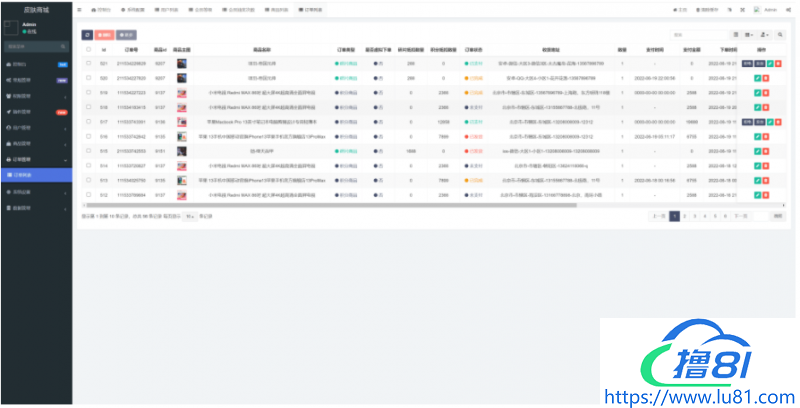Image resolution: width=800 pixels, height=408 pixels.
Task: Open the rows-per-page dropdown
Action: [x=189, y=215]
